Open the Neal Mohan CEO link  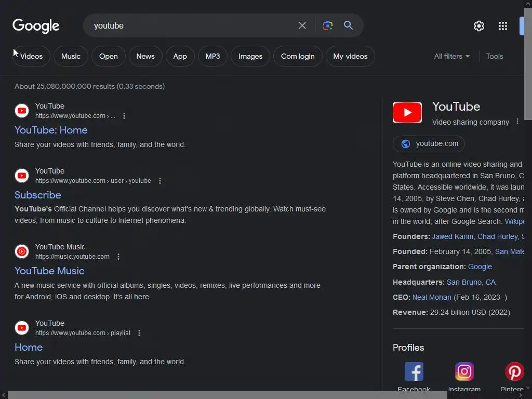pos(432,297)
